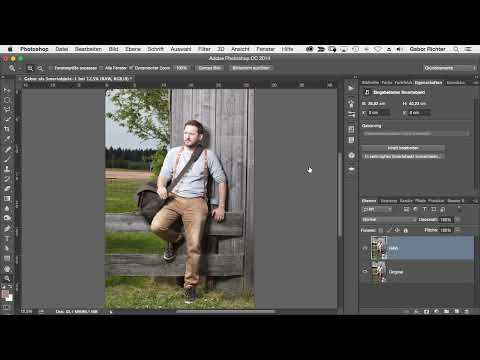The height and width of the screenshot is (360, 480).
Task: Select the Crop tool
Action: tap(7, 129)
